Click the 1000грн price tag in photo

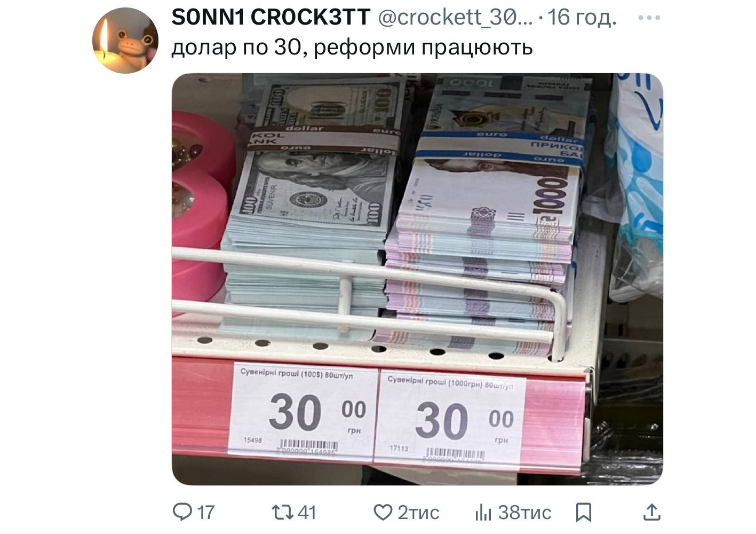450,419
